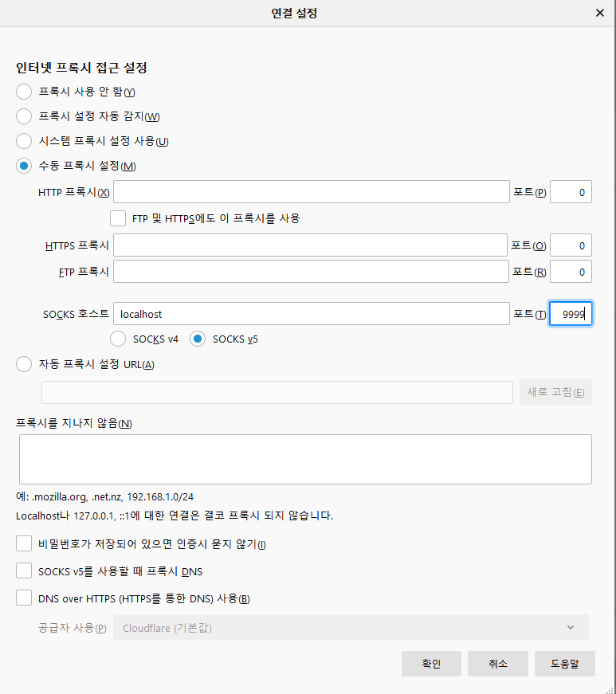Click the '새로 고침' reload button
616x694 pixels.
point(555,392)
